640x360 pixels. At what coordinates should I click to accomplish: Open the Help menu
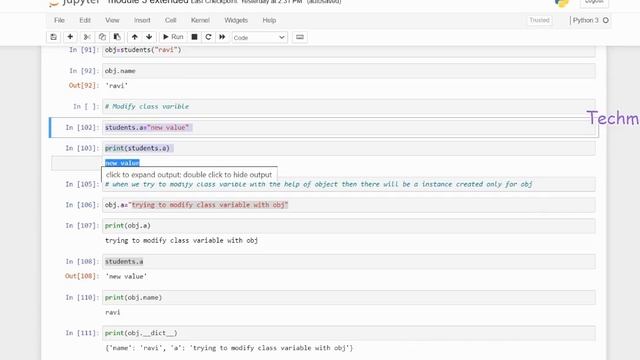pyautogui.click(x=269, y=20)
